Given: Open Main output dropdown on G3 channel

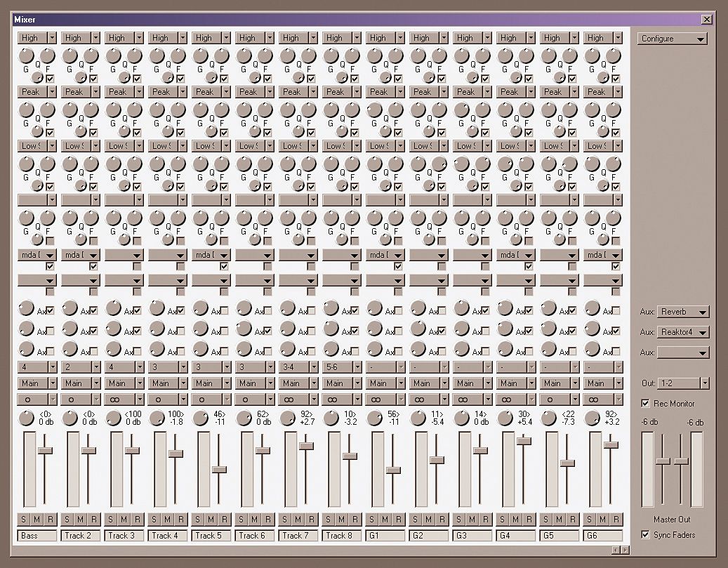Looking at the screenshot, I should pos(472,383).
